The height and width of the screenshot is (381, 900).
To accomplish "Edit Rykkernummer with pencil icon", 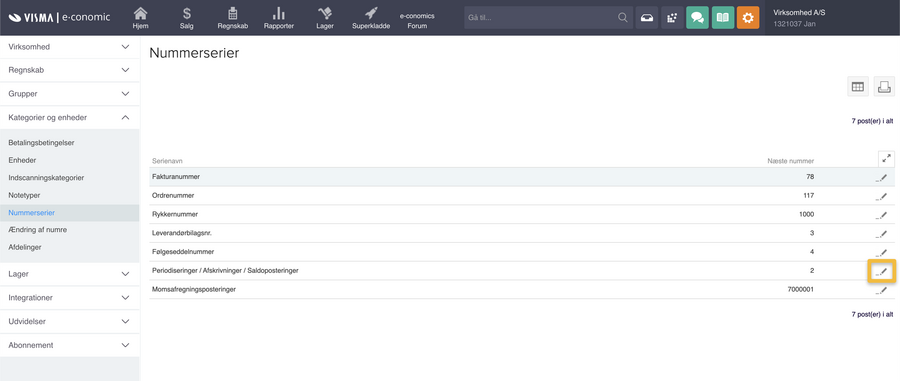I will 882,215.
